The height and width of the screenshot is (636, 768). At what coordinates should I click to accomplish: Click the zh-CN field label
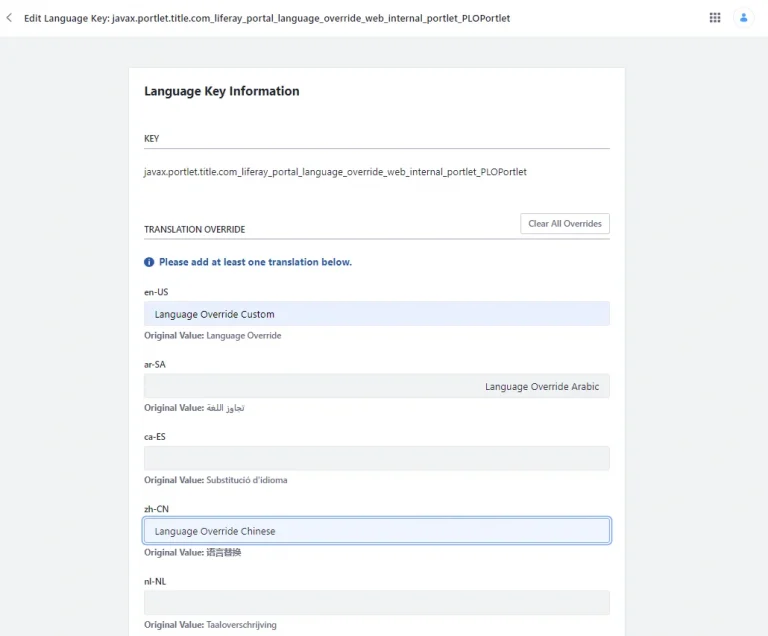point(156,509)
